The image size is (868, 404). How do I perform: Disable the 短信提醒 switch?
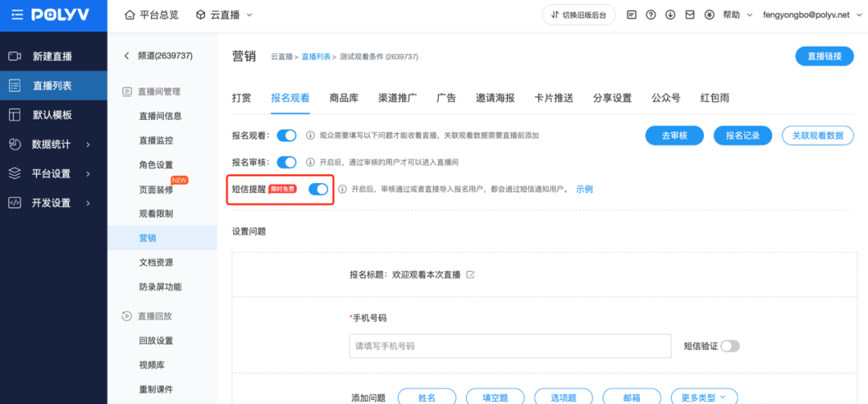point(318,189)
